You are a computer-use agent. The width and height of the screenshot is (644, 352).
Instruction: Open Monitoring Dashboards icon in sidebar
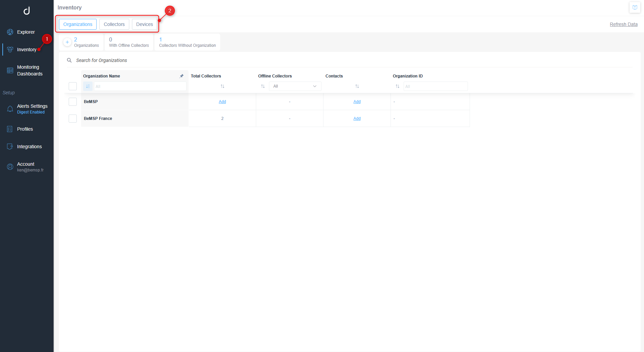(x=10, y=70)
